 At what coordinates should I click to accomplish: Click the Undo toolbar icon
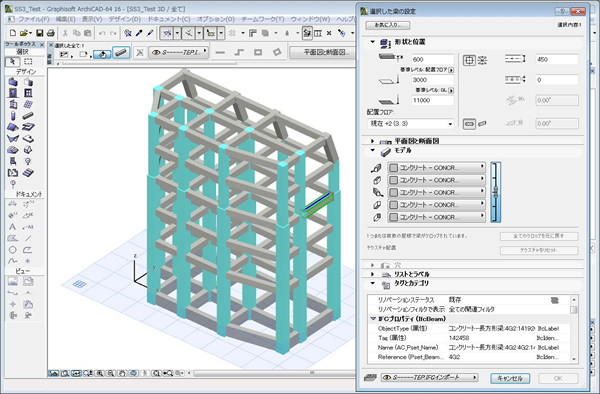[x=102, y=33]
